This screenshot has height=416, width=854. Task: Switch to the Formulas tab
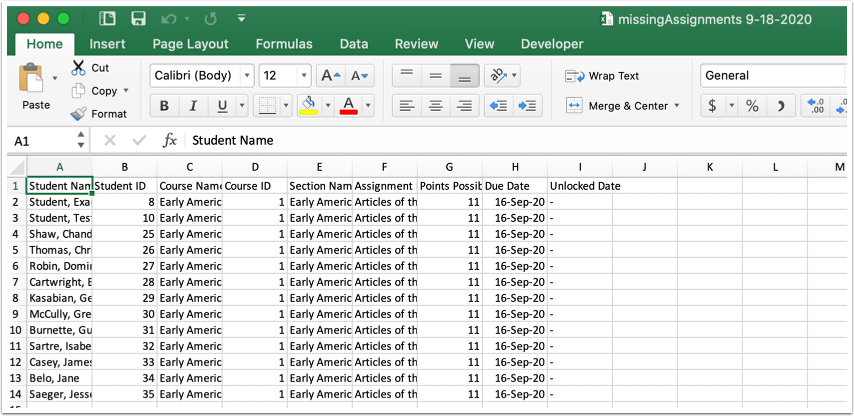(x=284, y=44)
